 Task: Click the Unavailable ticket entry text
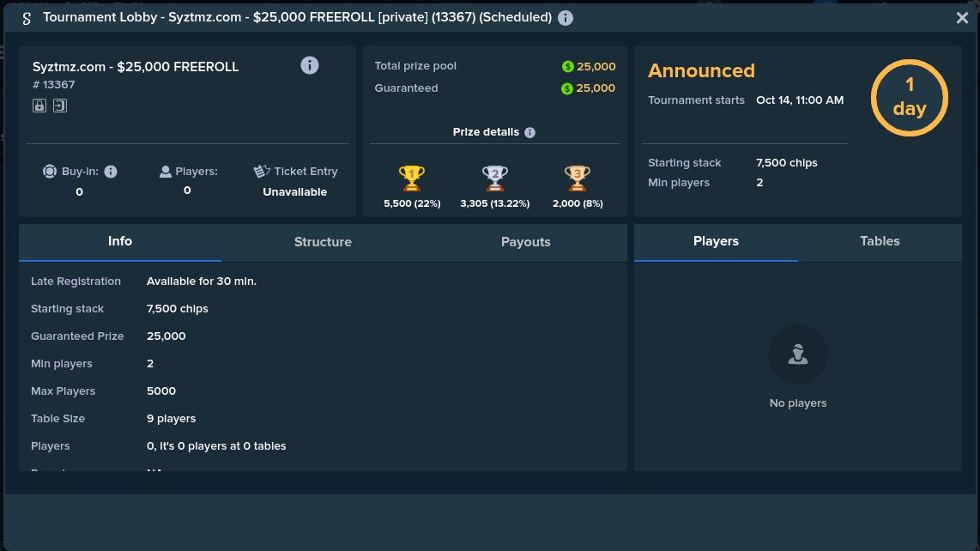(x=294, y=192)
